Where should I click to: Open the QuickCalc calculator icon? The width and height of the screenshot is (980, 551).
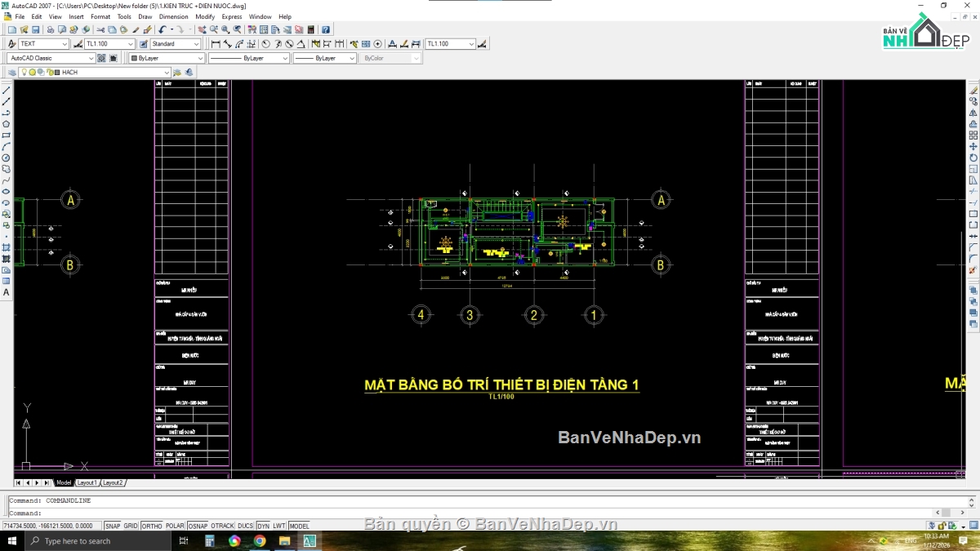[310, 30]
